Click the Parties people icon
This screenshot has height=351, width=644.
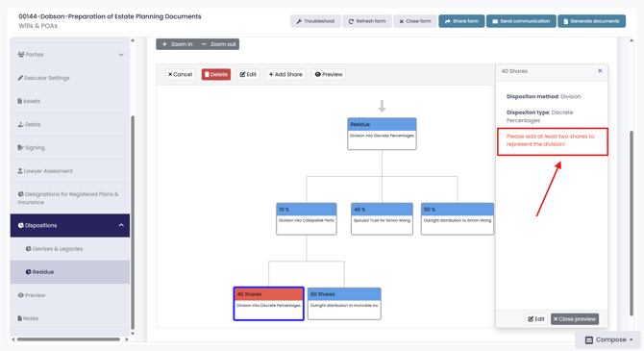point(21,54)
